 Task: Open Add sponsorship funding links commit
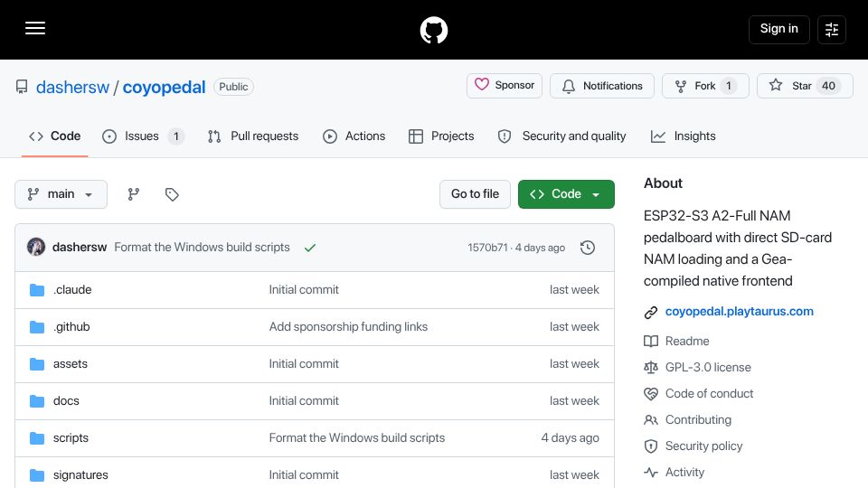tap(348, 327)
